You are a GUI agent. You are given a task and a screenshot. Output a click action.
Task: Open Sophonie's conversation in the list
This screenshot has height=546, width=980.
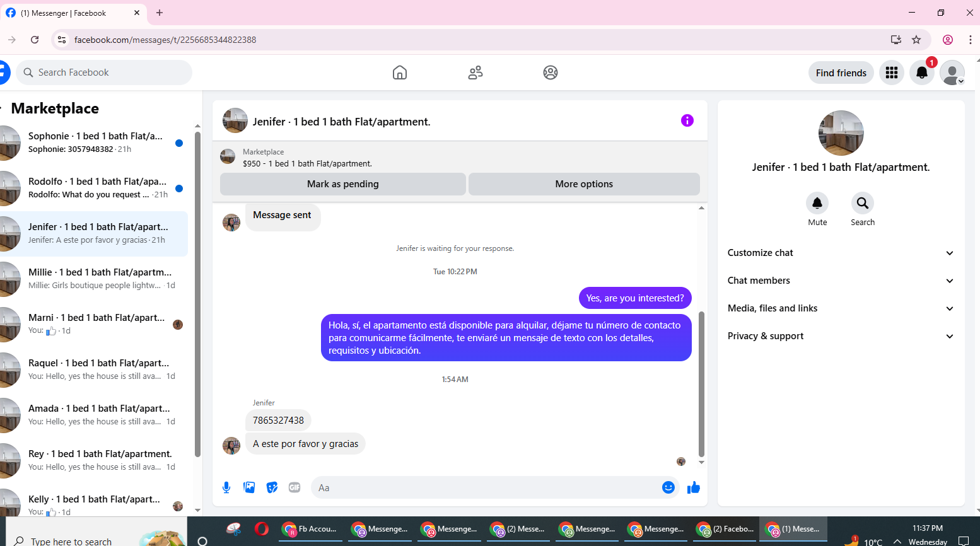95,142
